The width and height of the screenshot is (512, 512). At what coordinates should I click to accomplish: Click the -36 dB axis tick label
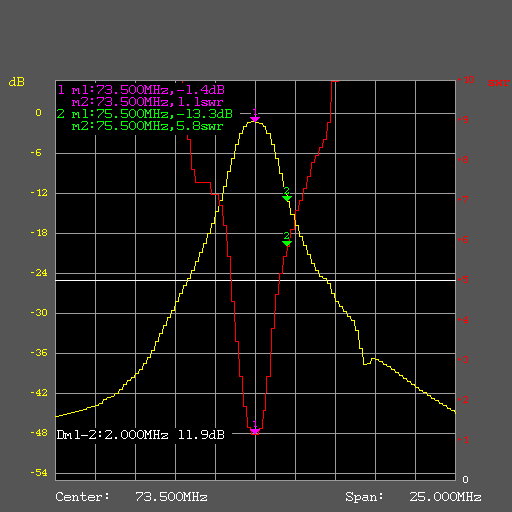pos(39,353)
